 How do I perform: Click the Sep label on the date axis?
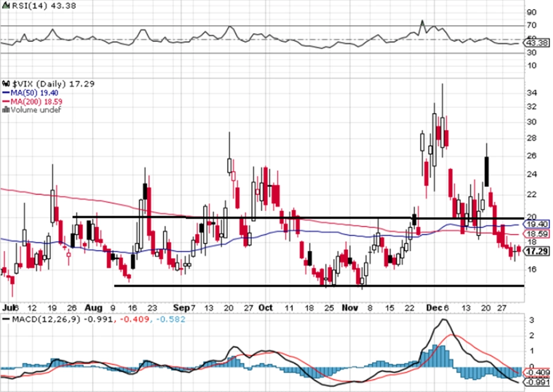tap(182, 308)
